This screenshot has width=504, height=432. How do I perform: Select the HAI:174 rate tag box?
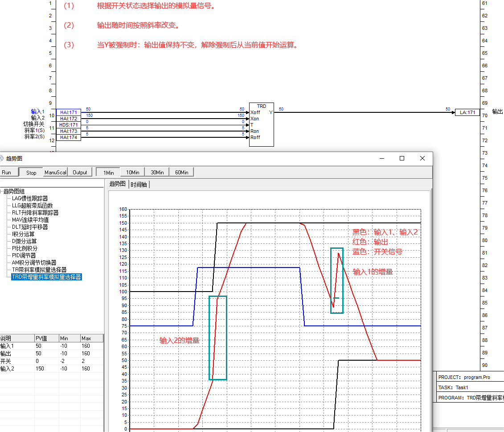[x=69, y=137]
